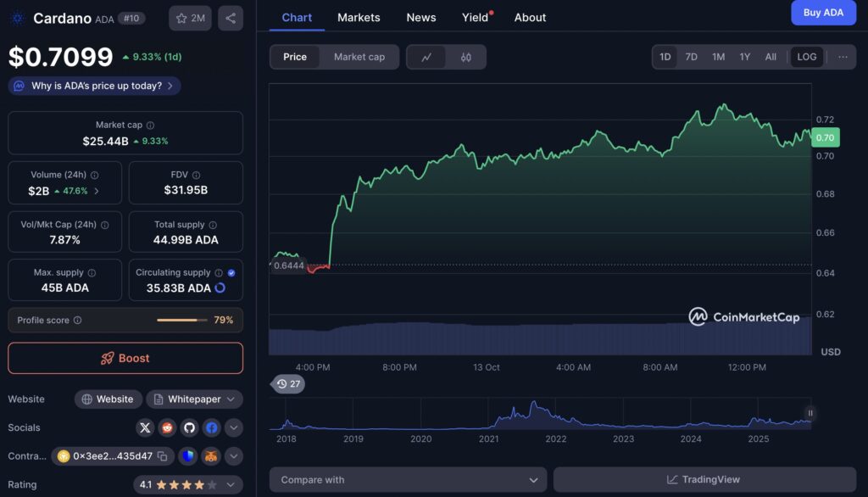Open Volume (24h) details chevron

tap(97, 191)
